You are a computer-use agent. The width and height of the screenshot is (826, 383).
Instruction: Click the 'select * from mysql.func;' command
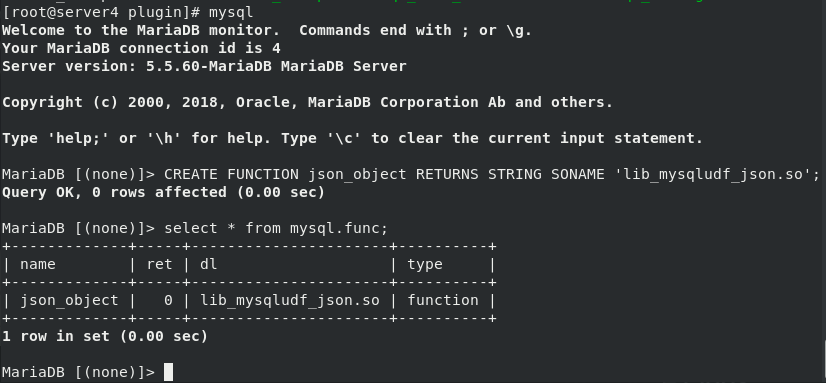(x=276, y=228)
